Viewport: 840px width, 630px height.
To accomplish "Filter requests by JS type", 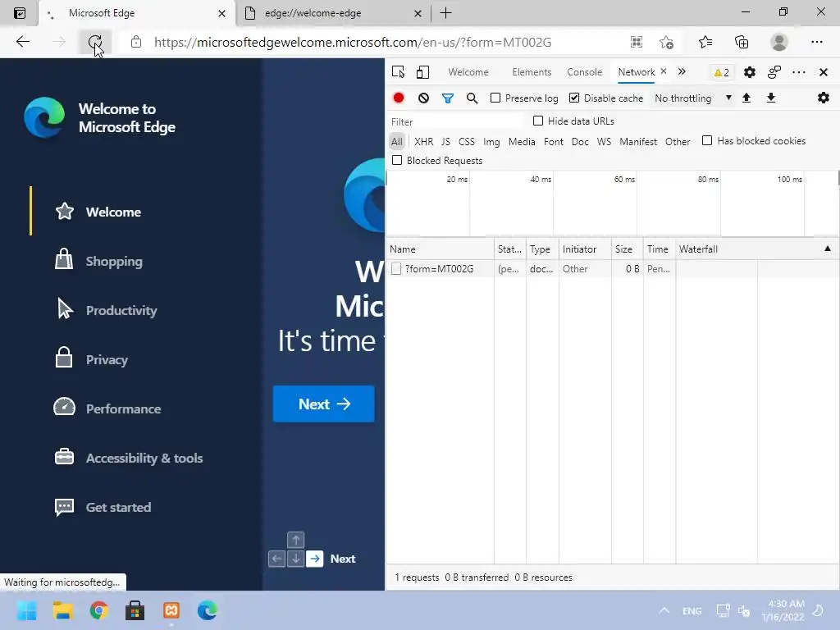I will coord(445,141).
